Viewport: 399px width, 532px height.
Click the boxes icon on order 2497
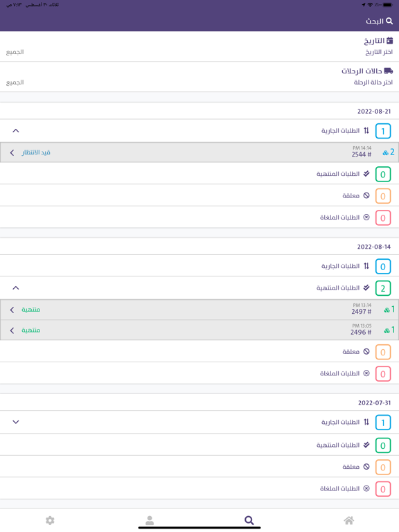(387, 310)
